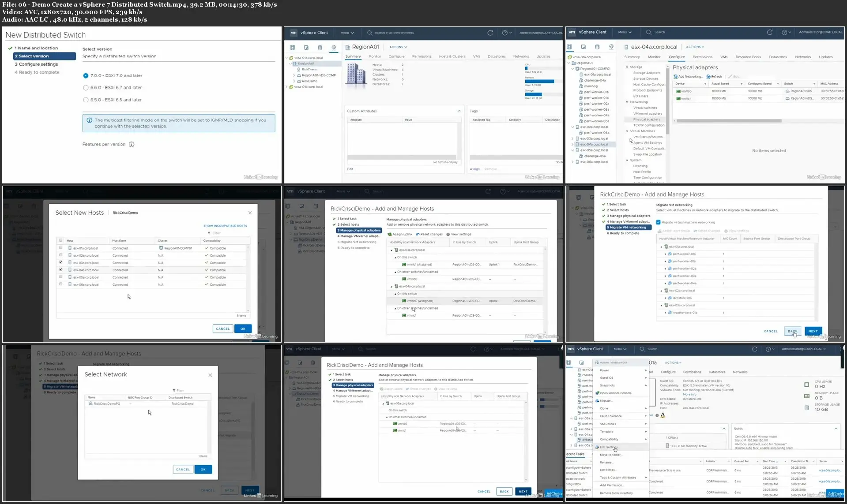Check esx-02a.corp.local in Select New Hosts

(x=60, y=255)
